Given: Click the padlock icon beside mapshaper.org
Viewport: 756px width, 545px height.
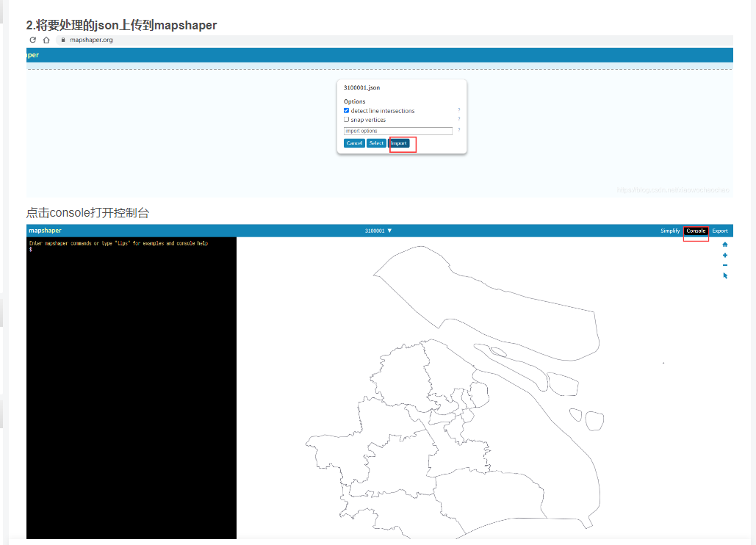Looking at the screenshot, I should pyautogui.click(x=62, y=40).
